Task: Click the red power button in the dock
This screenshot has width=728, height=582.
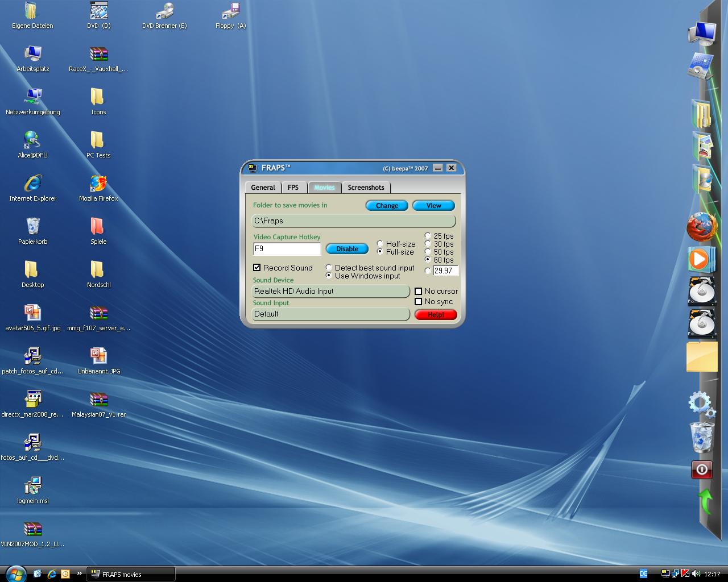Action: tap(702, 469)
